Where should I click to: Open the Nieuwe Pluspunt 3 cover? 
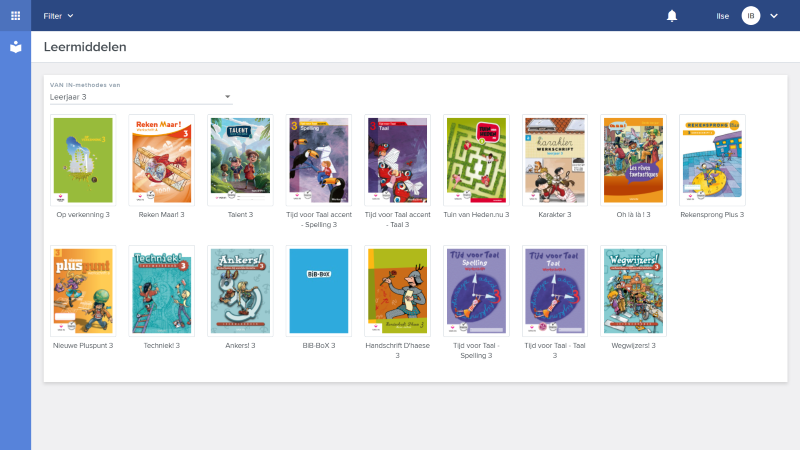(x=83, y=291)
